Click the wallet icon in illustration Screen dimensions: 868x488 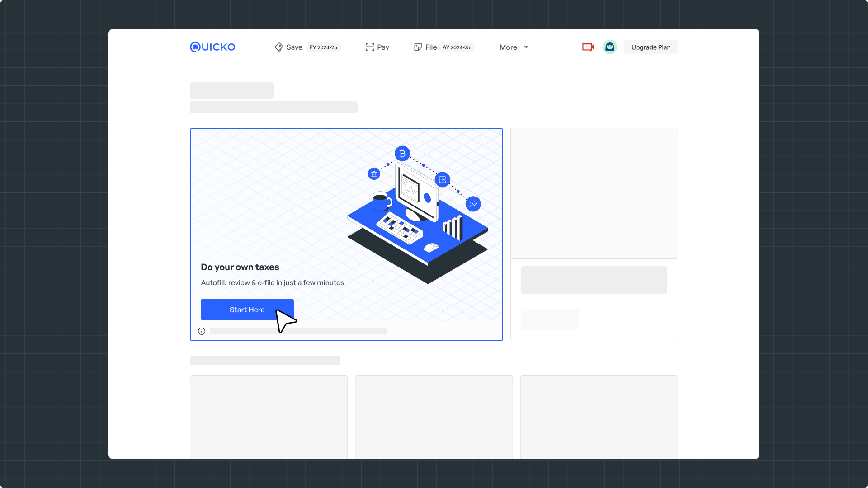tap(443, 179)
